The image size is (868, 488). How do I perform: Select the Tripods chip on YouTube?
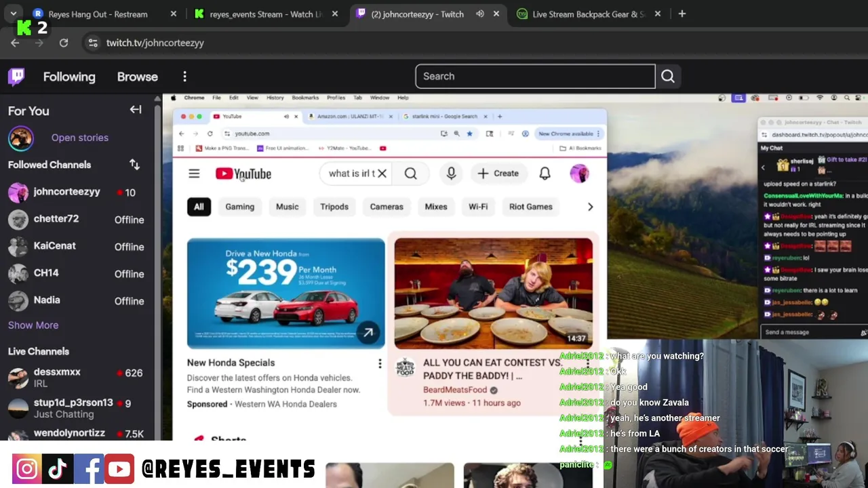[x=334, y=207]
